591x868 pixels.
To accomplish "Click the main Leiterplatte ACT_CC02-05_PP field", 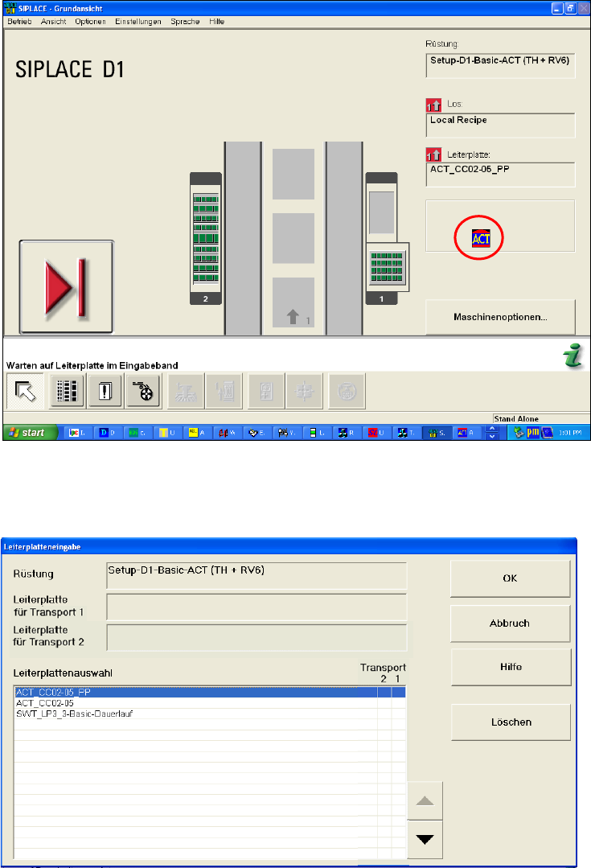I will point(500,175).
